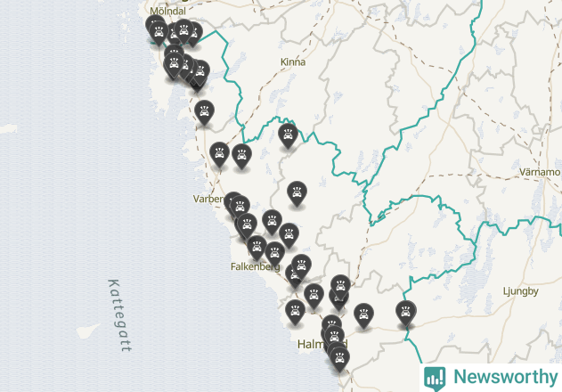Select the Mölndal city label
Screen dimensions: 562x392
tap(167, 11)
